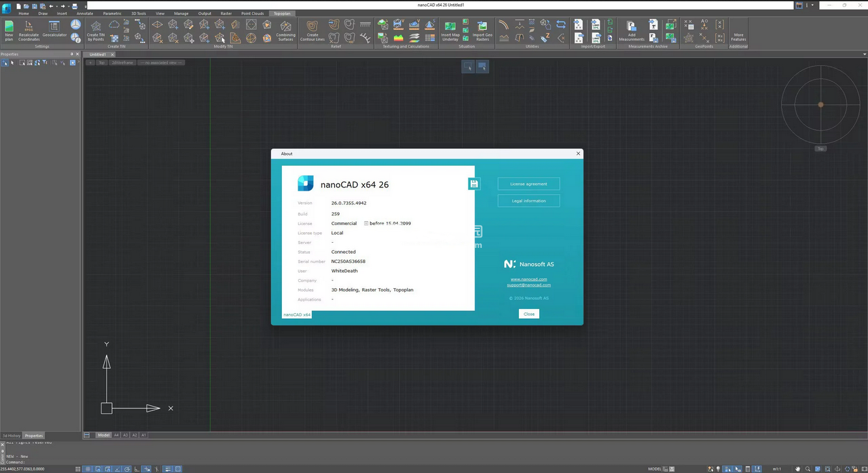
Task: Click the save icon in About dialog
Action: (474, 184)
